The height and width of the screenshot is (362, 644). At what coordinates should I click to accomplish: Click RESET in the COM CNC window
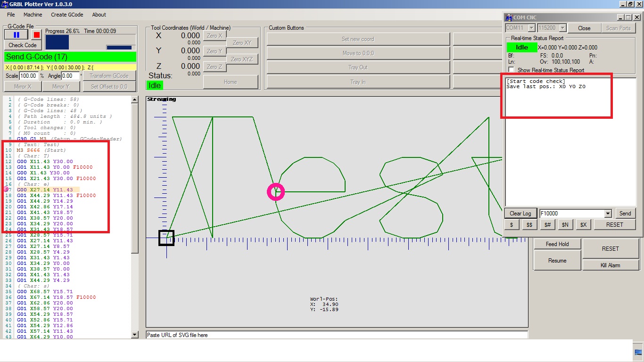(614, 225)
